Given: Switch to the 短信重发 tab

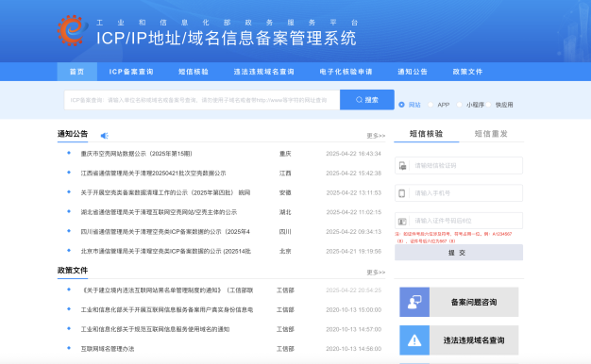Looking at the screenshot, I should click(491, 134).
